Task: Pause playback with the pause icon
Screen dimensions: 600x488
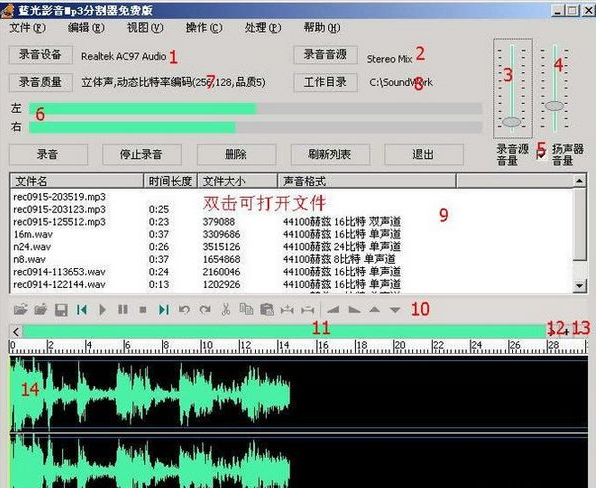Action: 123,309
